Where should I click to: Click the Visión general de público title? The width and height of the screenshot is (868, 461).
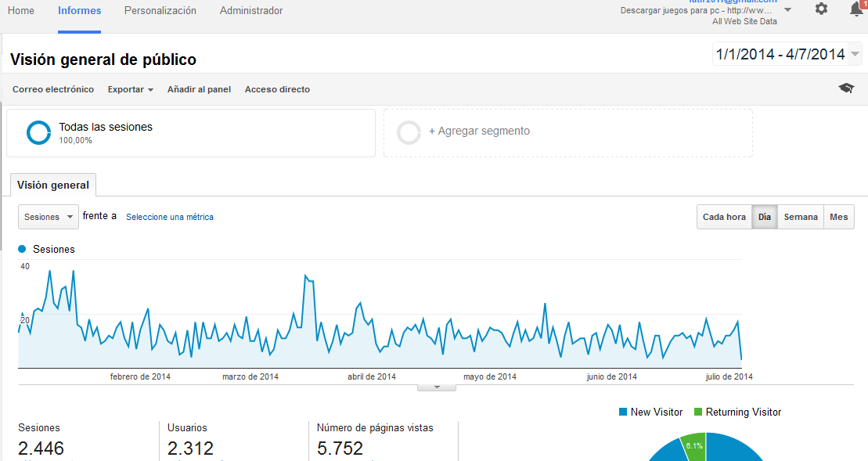point(103,59)
